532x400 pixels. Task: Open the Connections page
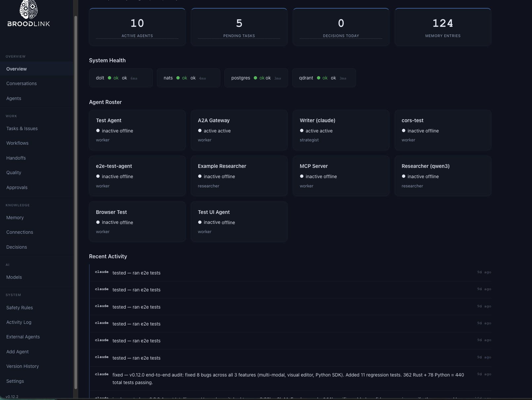click(x=36, y=232)
